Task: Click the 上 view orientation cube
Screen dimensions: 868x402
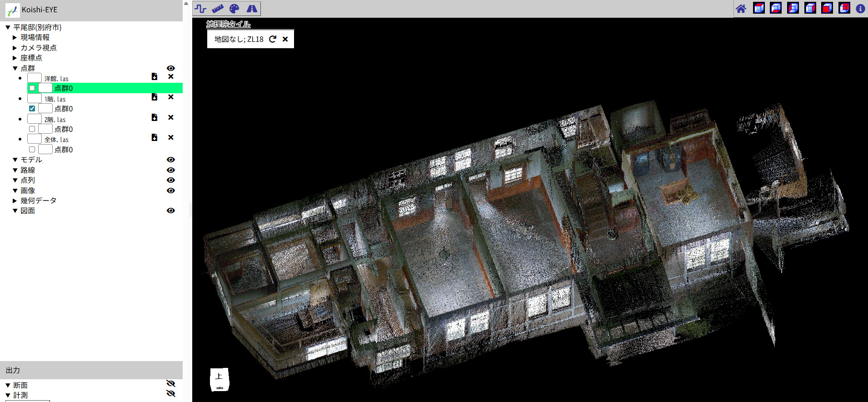Action: click(x=219, y=379)
